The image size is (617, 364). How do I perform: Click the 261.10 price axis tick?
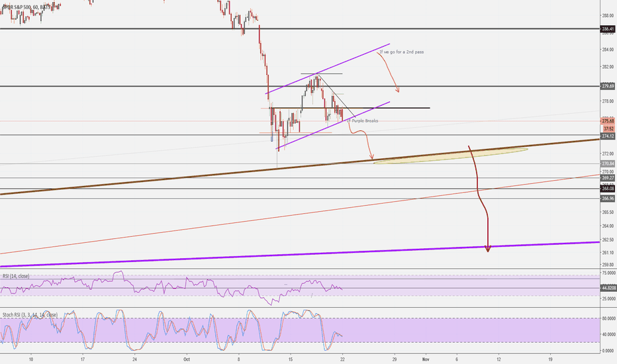pos(608,252)
